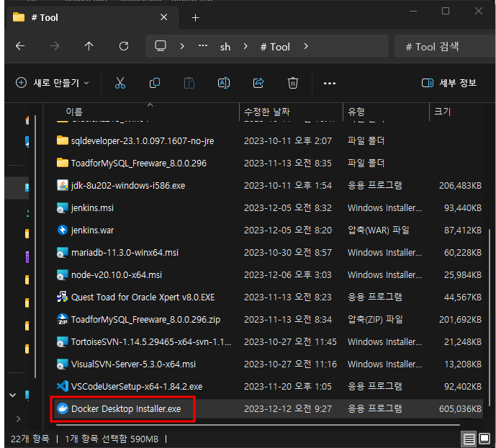Sort by 이름 column header
Image resolution: width=496 pixels, height=448 pixels.
tap(74, 112)
